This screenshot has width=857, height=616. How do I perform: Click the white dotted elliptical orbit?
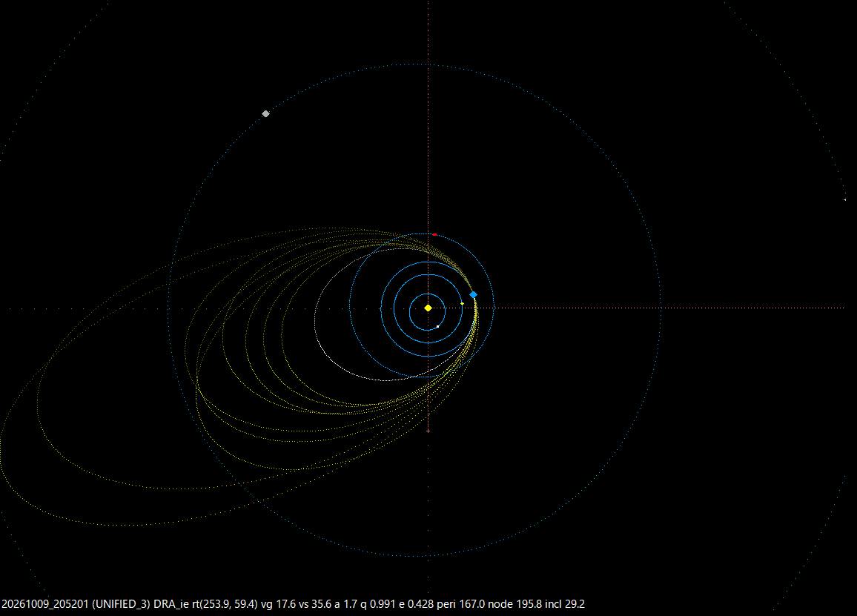coord(315,322)
